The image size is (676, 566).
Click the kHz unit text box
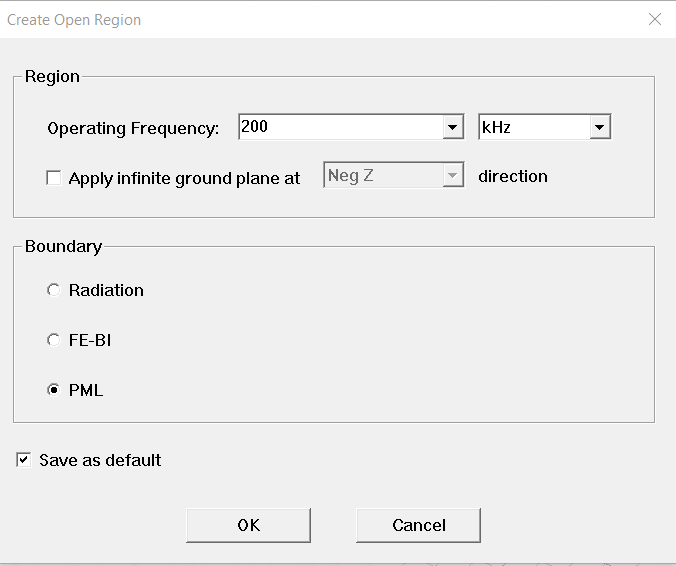pyautogui.click(x=535, y=127)
